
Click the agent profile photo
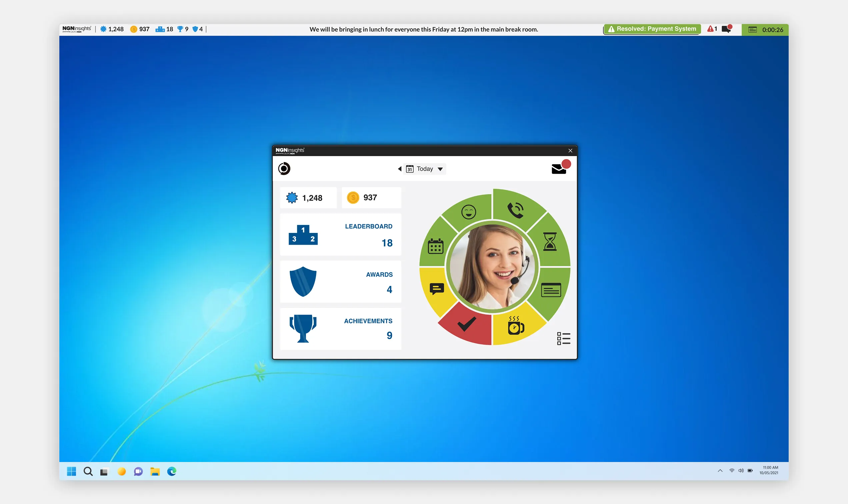click(x=492, y=267)
